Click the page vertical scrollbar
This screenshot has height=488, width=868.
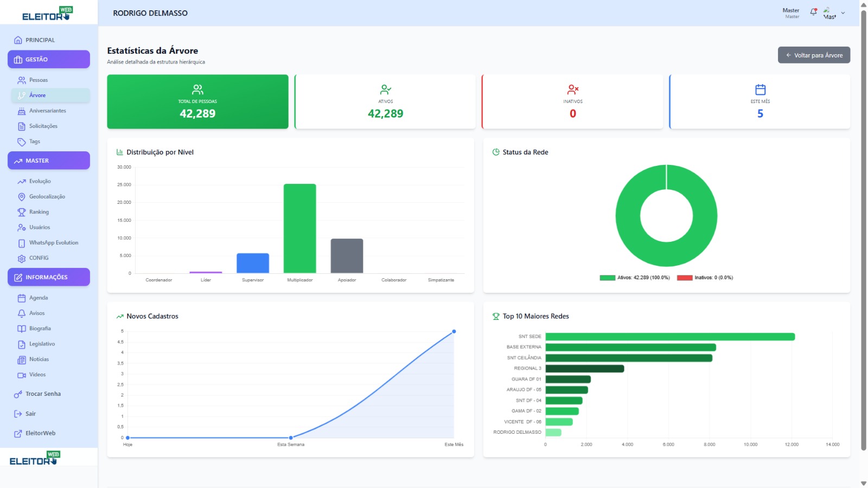pos(864,228)
